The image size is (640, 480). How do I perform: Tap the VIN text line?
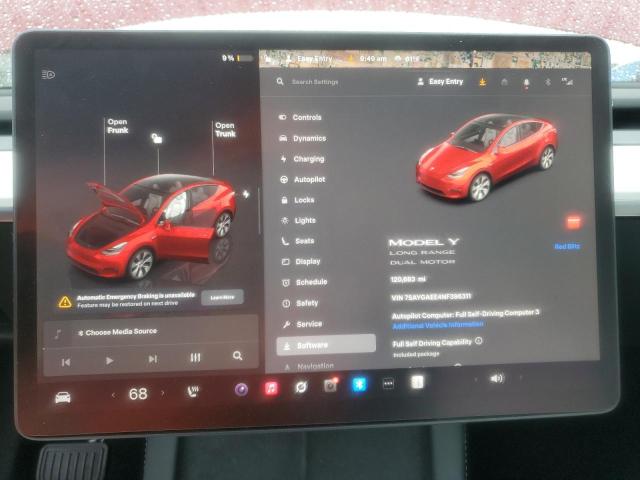click(431, 297)
